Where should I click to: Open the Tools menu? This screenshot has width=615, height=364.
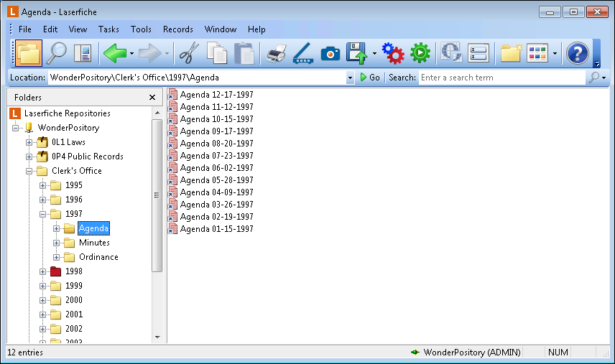[x=141, y=29]
